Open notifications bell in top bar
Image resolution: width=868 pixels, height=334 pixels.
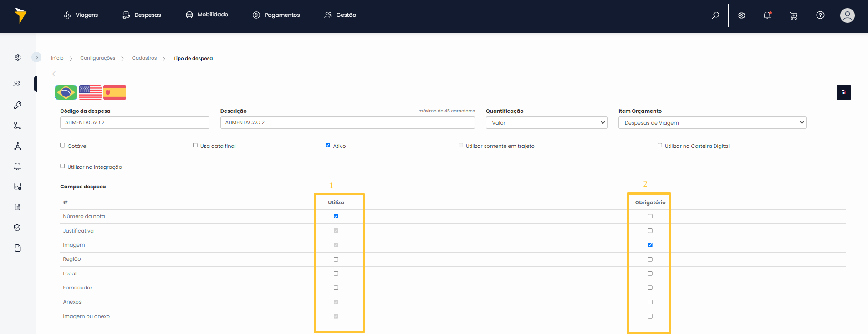(767, 15)
